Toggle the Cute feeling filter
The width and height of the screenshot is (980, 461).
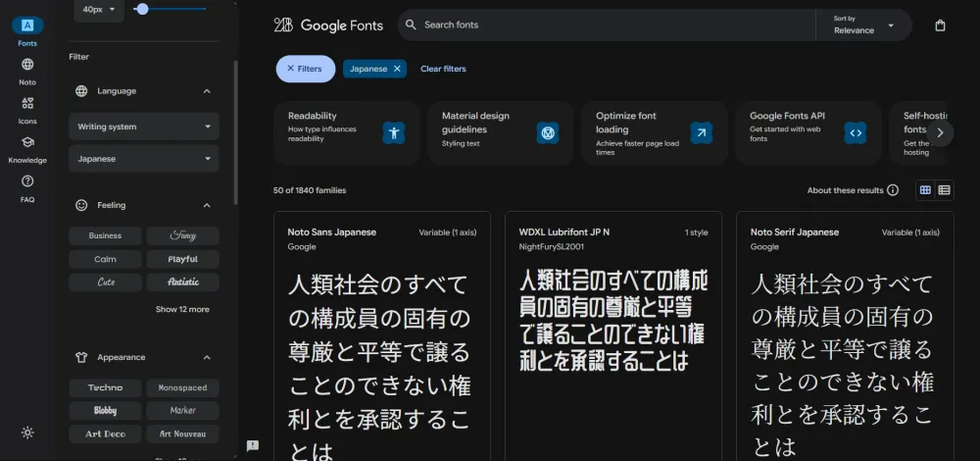105,282
